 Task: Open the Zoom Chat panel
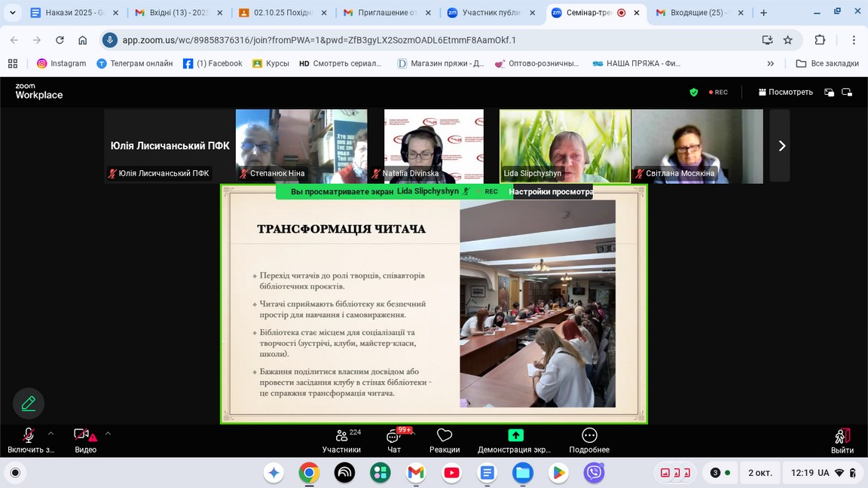pyautogui.click(x=394, y=440)
